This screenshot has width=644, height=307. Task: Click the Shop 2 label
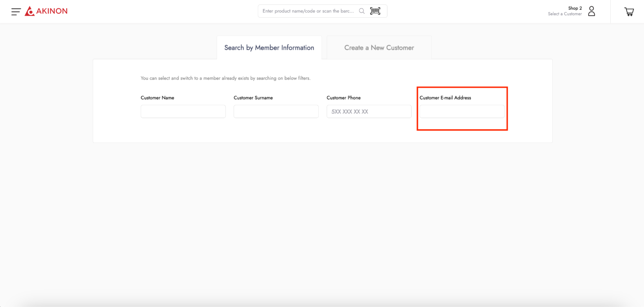pos(575,8)
